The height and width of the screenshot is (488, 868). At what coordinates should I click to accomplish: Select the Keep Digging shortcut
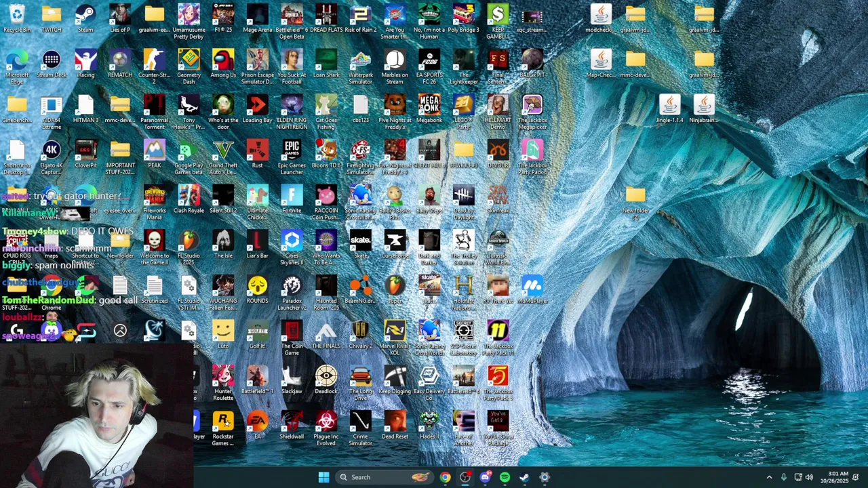point(395,380)
